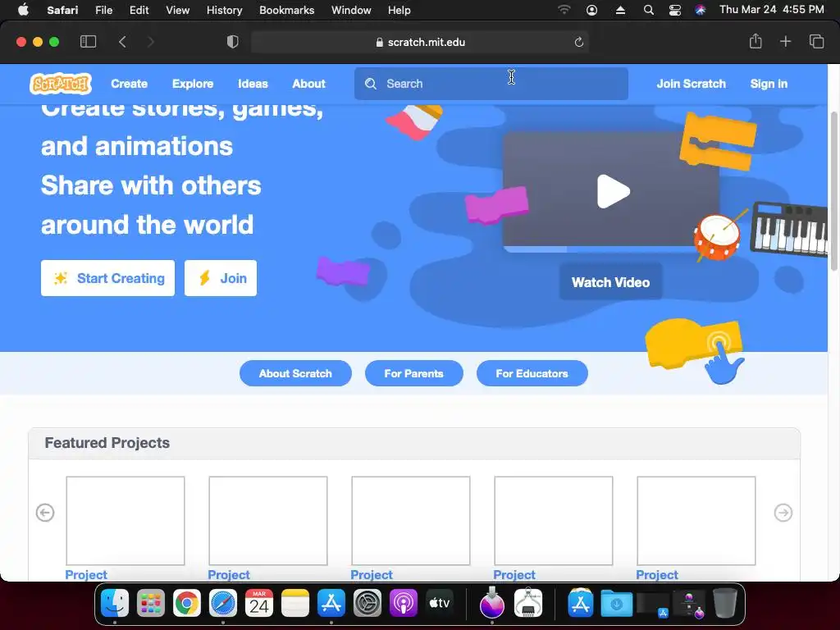
Task: Click the Join button with lightning bolt
Action: [221, 278]
